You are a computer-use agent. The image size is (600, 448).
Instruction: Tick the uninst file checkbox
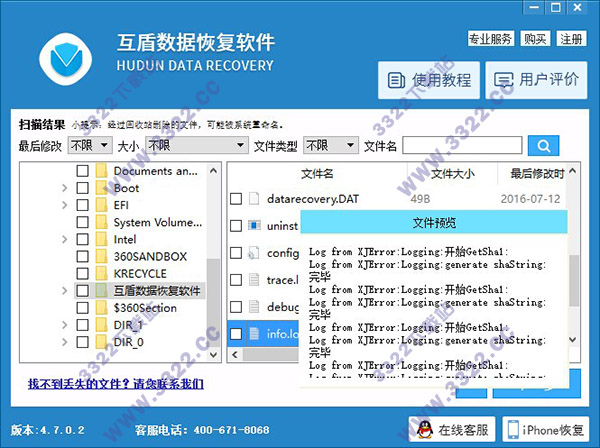click(x=236, y=226)
